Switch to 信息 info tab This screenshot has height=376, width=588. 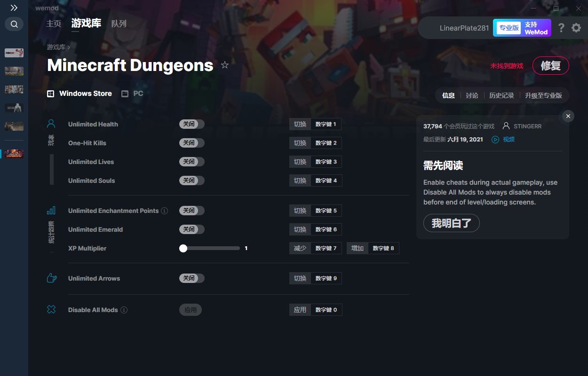(448, 95)
